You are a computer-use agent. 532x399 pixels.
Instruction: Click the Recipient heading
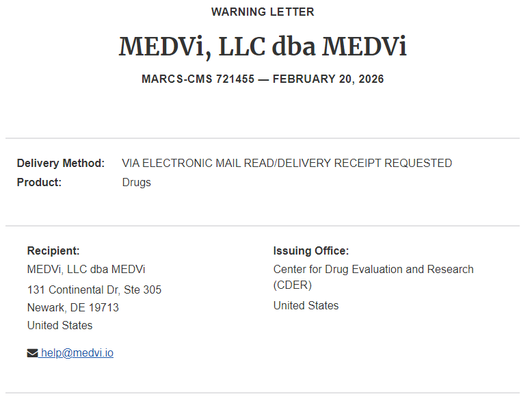(53, 250)
